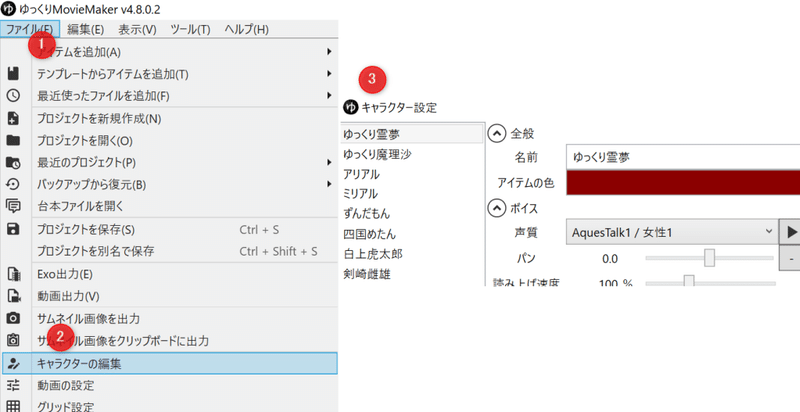Click the dark red アイテムの色 swatch
This screenshot has width=800, height=412.
tap(682, 182)
